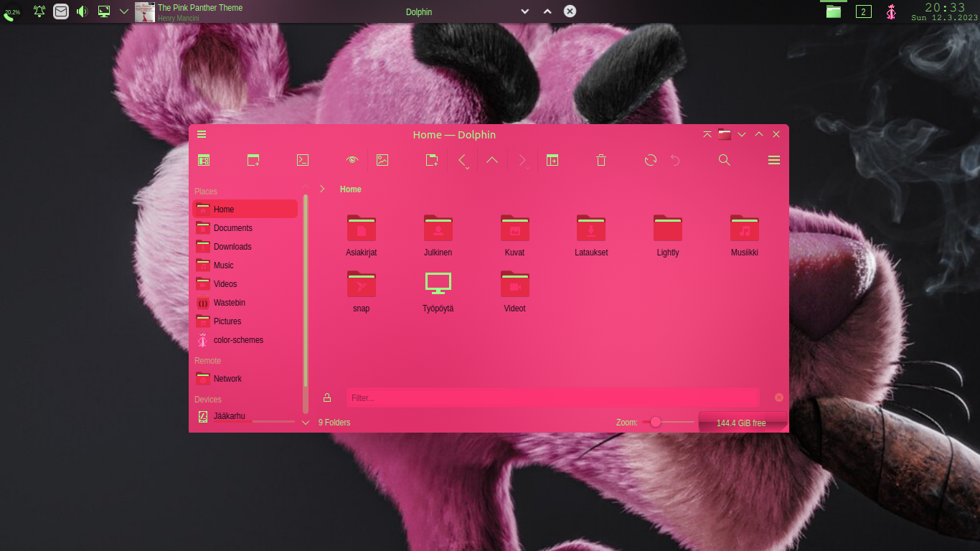The height and width of the screenshot is (551, 980).
Task: Open Downloads in Places sidebar
Action: coord(245,246)
